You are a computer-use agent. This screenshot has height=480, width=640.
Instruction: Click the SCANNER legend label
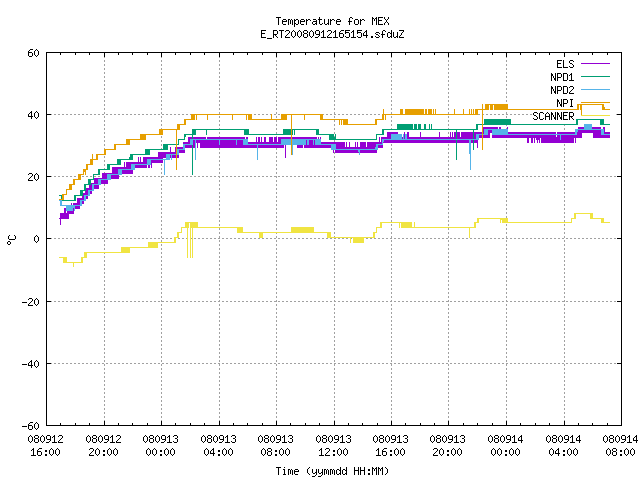click(553, 116)
